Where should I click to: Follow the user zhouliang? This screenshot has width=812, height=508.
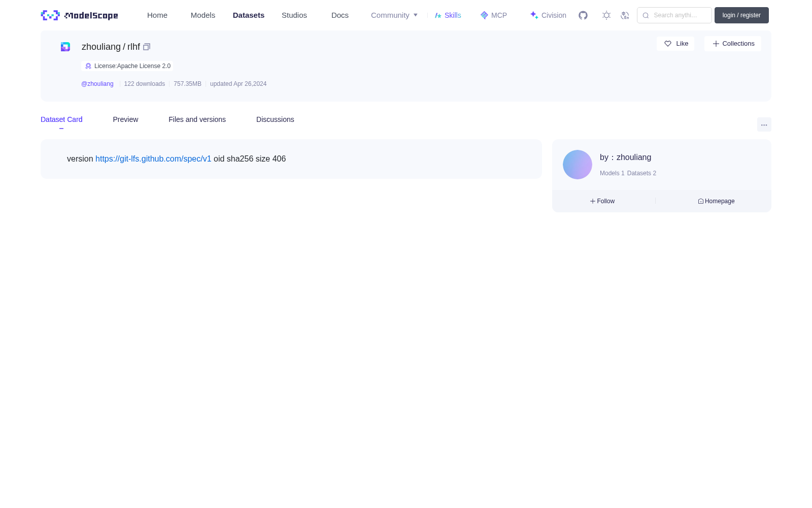coord(602,201)
